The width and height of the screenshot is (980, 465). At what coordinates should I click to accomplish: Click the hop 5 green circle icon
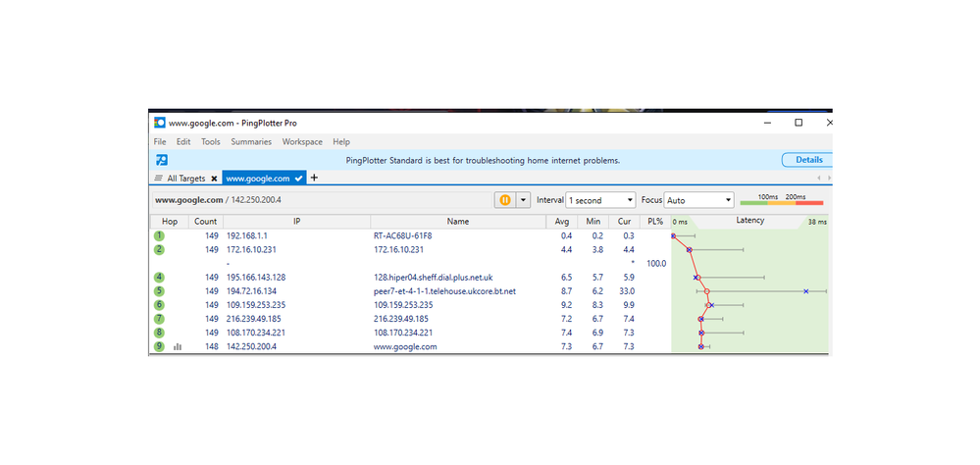(159, 291)
